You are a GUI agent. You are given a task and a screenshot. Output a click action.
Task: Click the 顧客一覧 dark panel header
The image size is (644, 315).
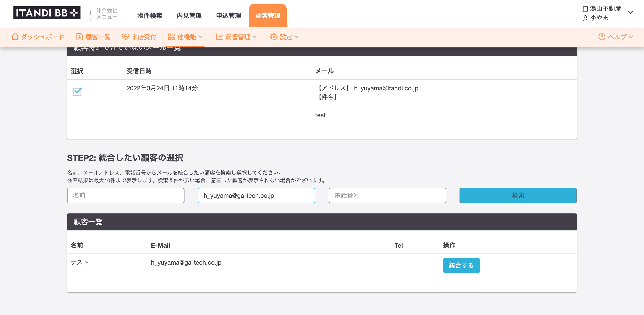322,222
